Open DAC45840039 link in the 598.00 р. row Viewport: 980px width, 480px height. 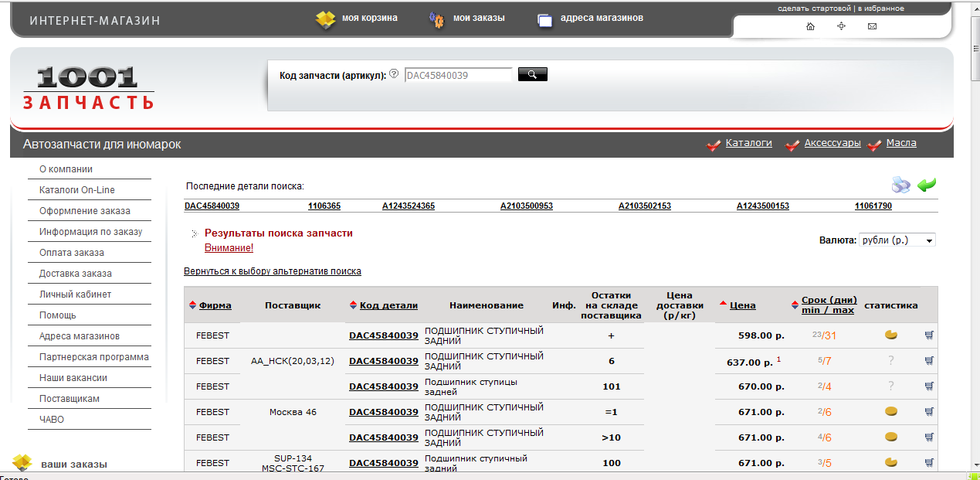384,335
